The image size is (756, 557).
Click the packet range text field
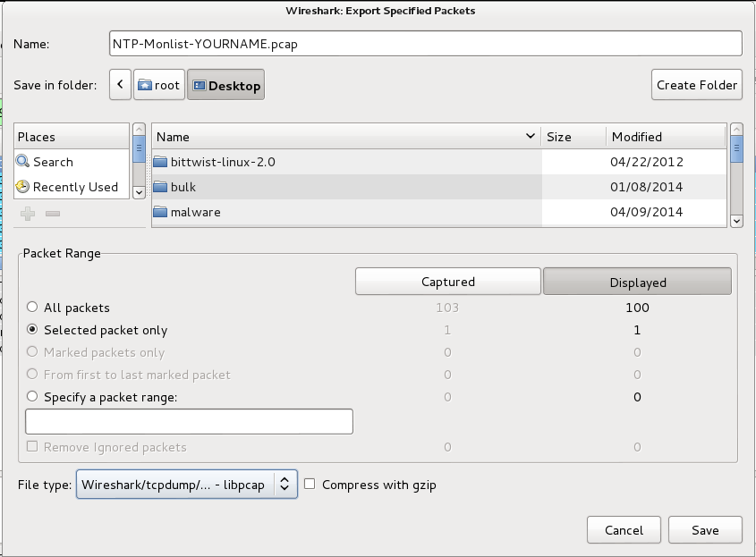pos(190,421)
